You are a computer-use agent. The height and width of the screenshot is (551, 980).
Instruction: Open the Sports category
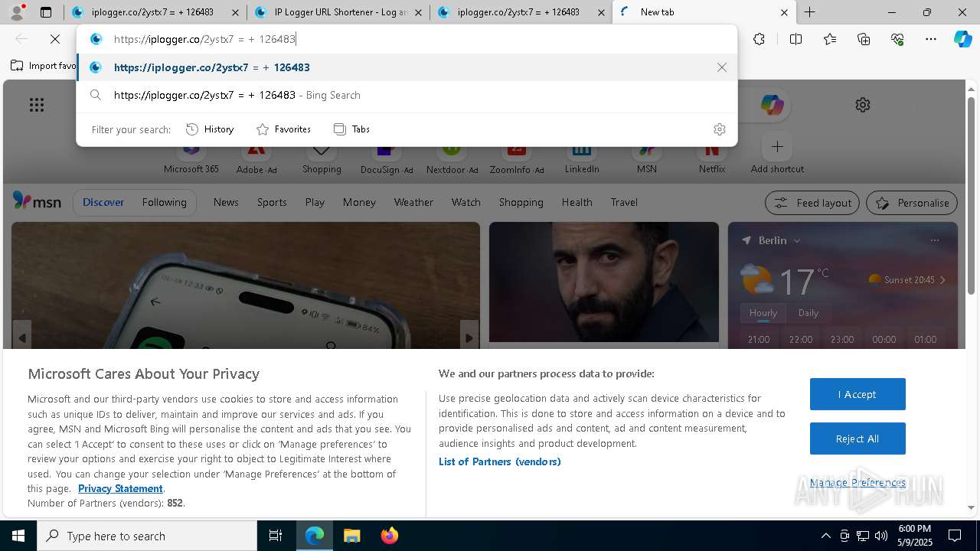tap(272, 202)
